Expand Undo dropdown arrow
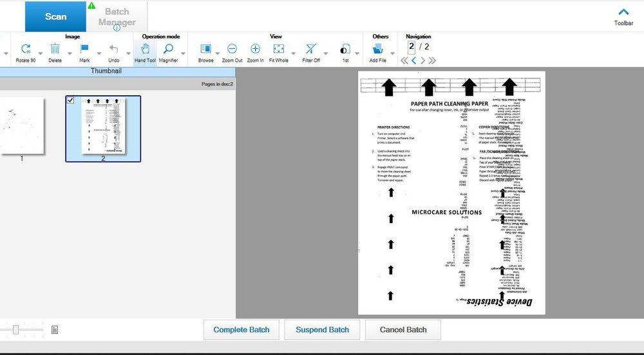Viewport: 644px width, 355px height. 128,54
